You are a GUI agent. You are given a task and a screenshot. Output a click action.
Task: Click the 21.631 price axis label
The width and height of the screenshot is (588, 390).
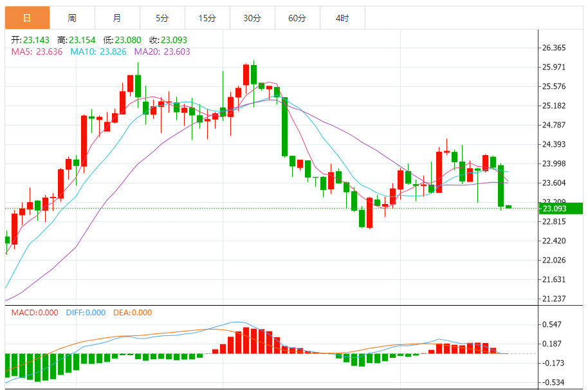tap(554, 280)
